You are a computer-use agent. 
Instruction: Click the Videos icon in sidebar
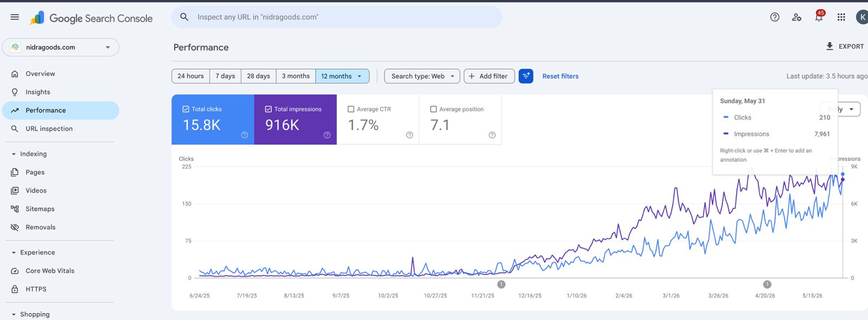(15, 191)
